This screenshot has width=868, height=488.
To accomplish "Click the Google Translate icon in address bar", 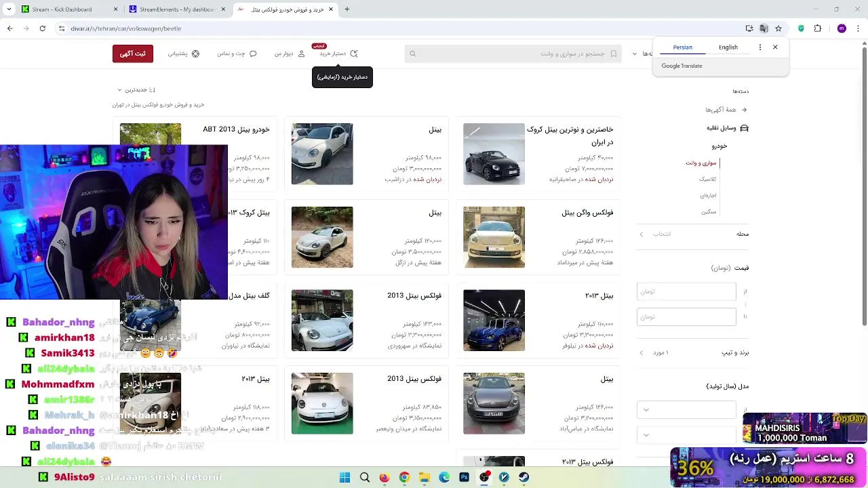I will [x=764, y=28].
